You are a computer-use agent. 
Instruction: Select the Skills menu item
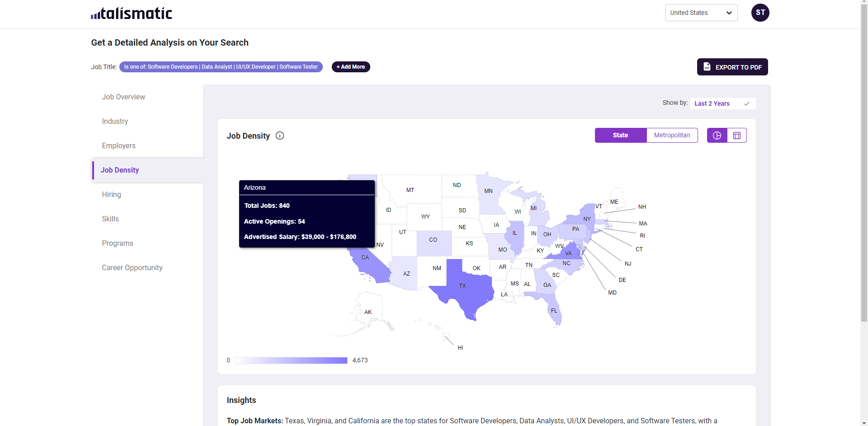click(x=110, y=219)
